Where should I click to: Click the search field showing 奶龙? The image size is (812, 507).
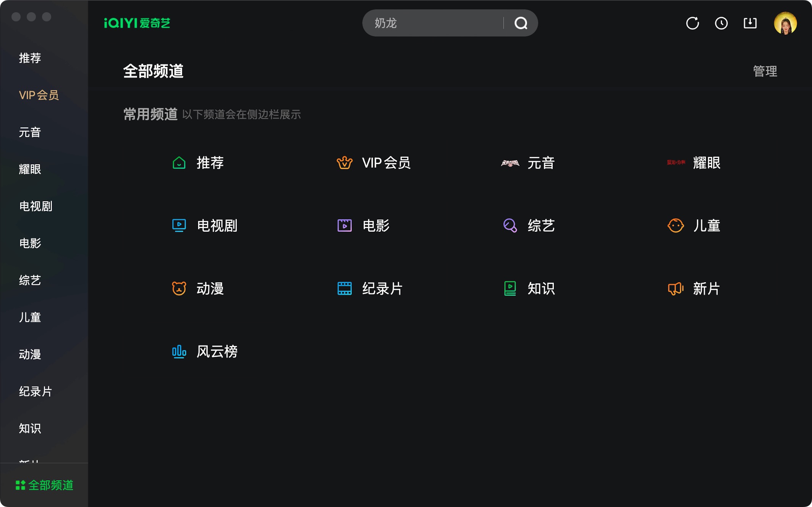click(432, 23)
